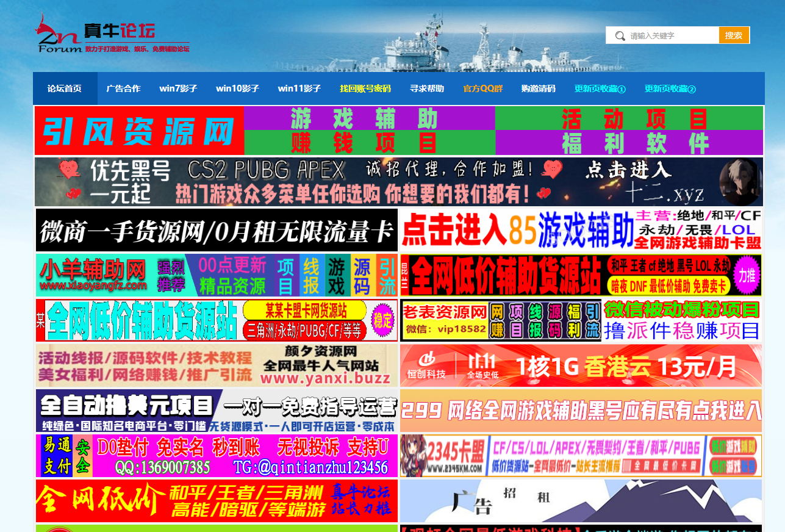Go to win11影子 section
Image resolution: width=785 pixels, height=532 pixels.
click(x=299, y=88)
